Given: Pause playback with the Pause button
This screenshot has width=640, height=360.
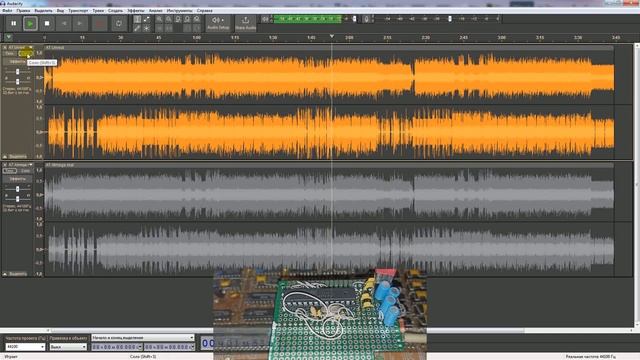Looking at the screenshot, I should pyautogui.click(x=13, y=24).
